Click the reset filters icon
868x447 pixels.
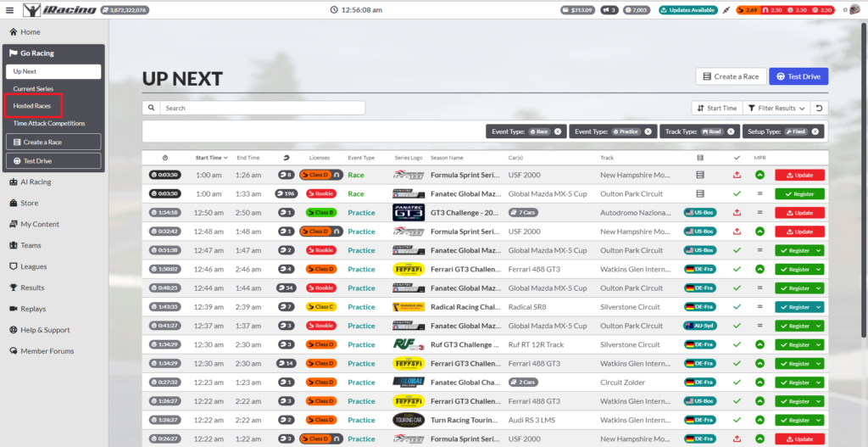click(818, 108)
